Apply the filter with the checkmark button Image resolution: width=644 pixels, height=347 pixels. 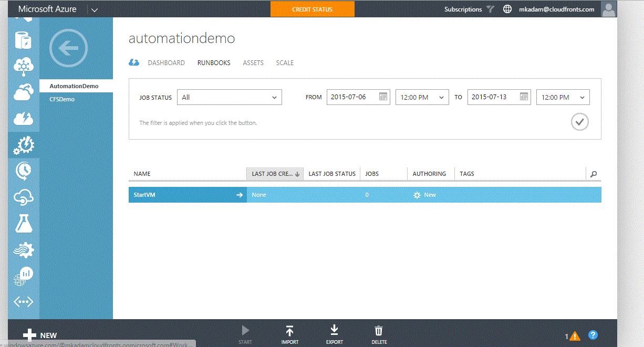(579, 122)
